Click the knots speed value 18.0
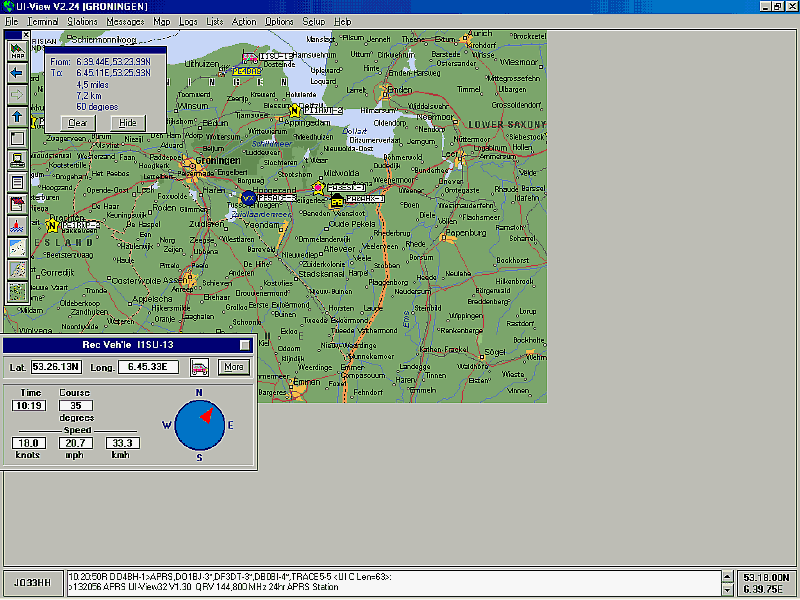800x600 pixels. click(x=29, y=443)
